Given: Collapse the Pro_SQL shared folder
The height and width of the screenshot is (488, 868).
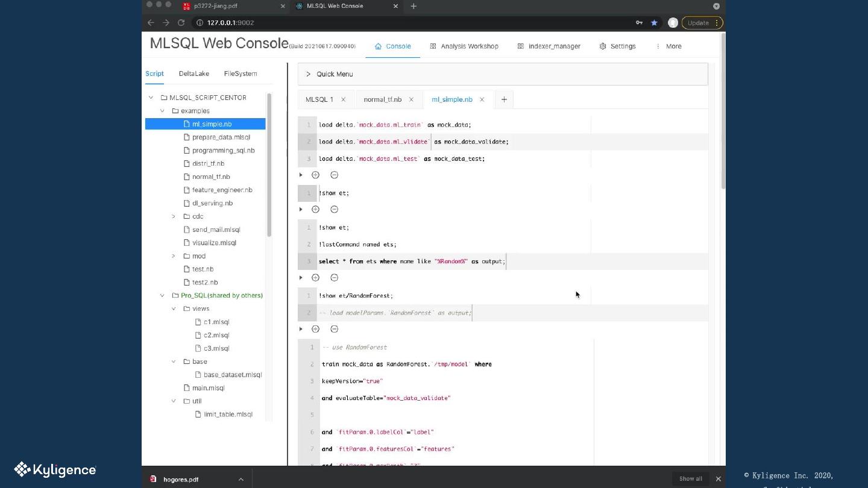Looking at the screenshot, I should pos(162,295).
